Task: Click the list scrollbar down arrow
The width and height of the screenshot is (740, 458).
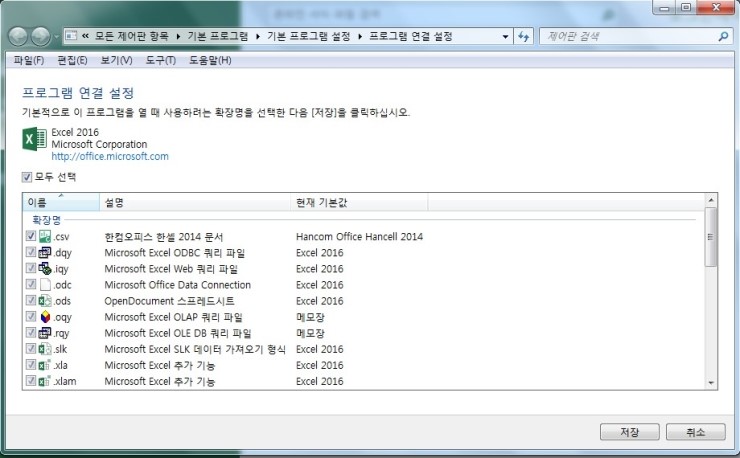Action: (x=711, y=383)
